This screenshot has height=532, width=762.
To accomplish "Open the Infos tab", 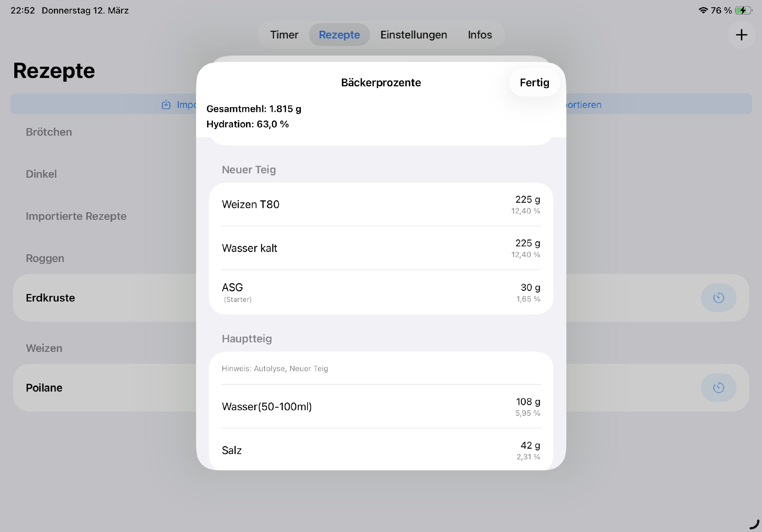I will (x=480, y=35).
